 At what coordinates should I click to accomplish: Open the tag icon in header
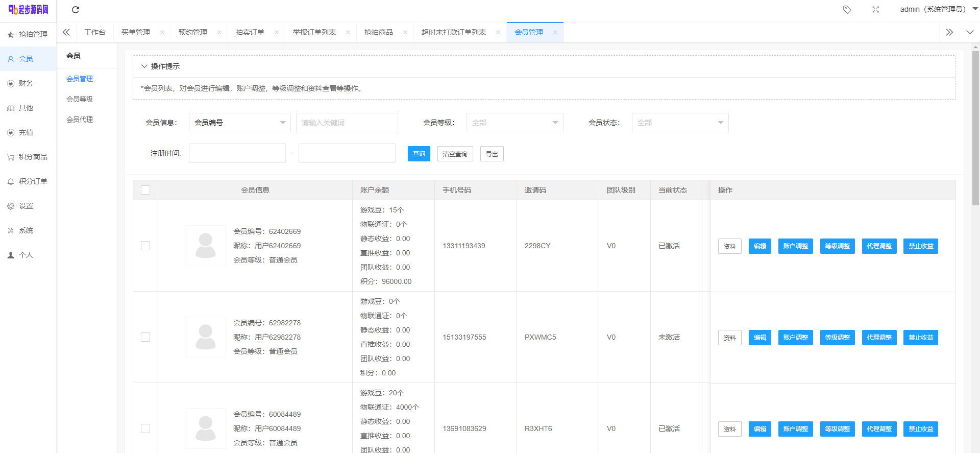pos(847,10)
